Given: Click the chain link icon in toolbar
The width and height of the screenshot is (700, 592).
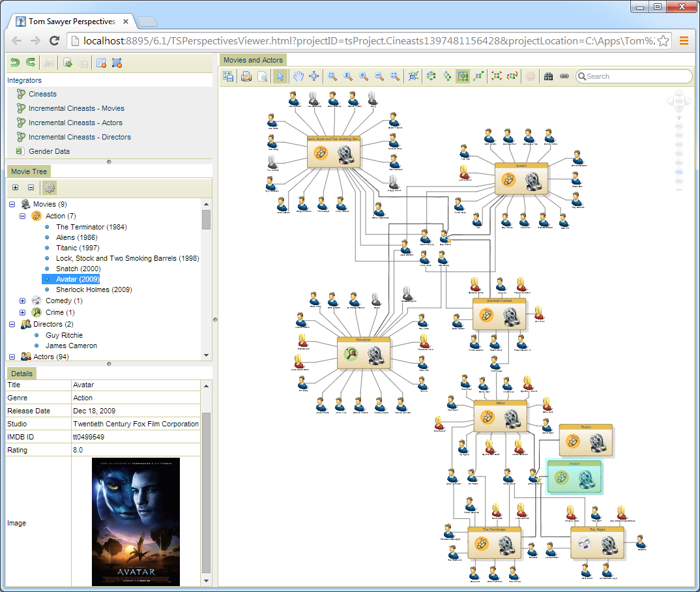Looking at the screenshot, I should coord(564,76).
